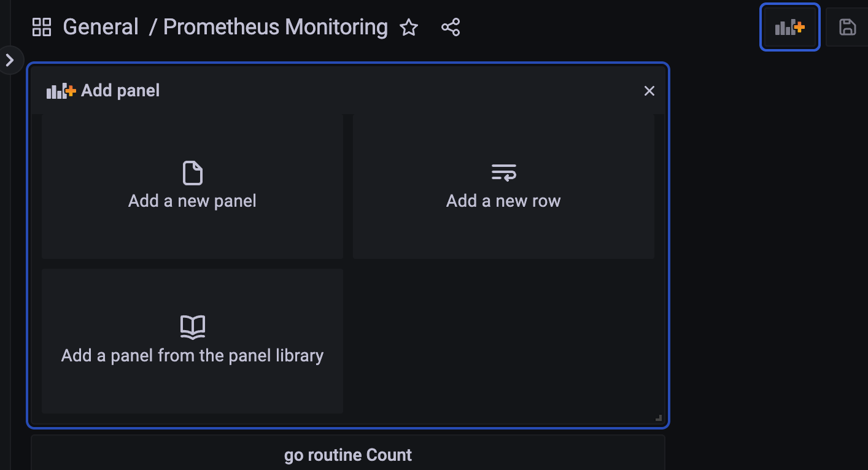Click the Add panel header chart icon
Viewport: 868px width, 470px height.
click(x=61, y=91)
